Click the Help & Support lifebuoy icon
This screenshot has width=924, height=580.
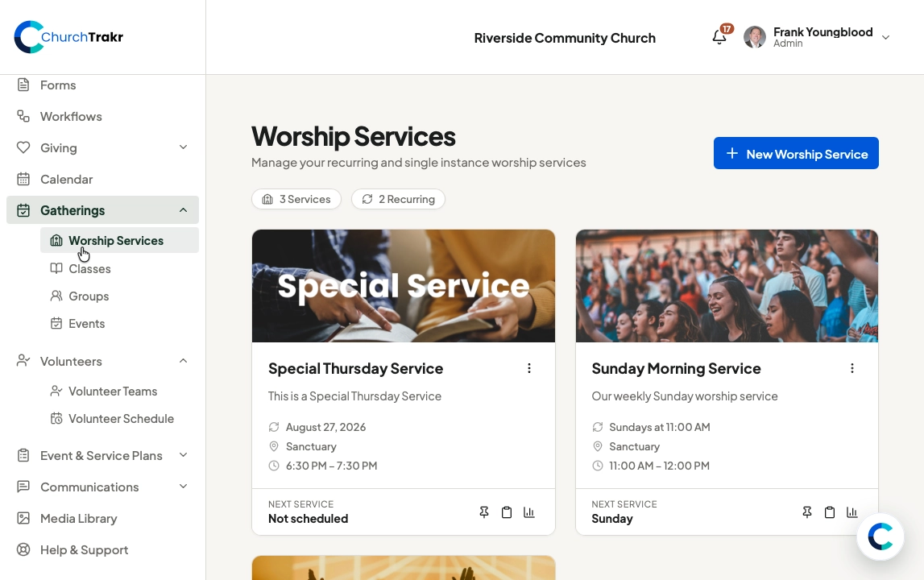click(x=23, y=550)
